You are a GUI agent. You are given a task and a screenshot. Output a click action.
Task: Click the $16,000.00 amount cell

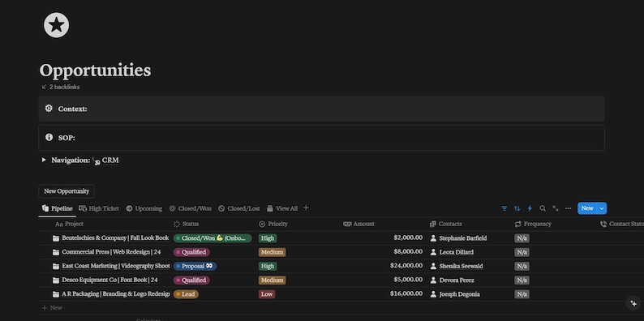click(406, 293)
